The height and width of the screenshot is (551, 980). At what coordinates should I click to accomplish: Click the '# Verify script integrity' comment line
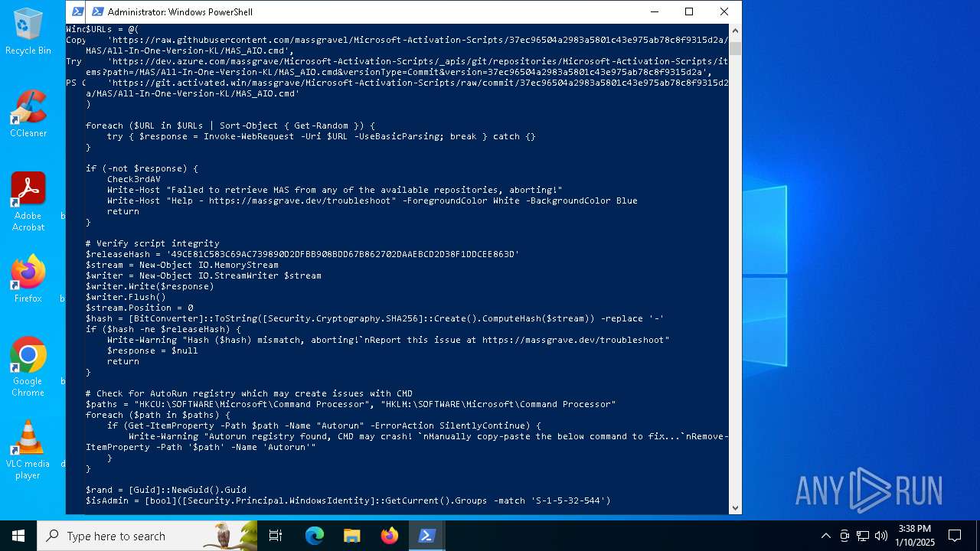pyautogui.click(x=152, y=243)
